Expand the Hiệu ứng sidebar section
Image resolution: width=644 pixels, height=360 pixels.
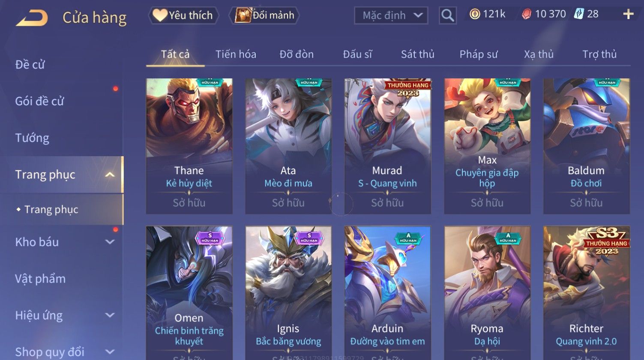(110, 315)
